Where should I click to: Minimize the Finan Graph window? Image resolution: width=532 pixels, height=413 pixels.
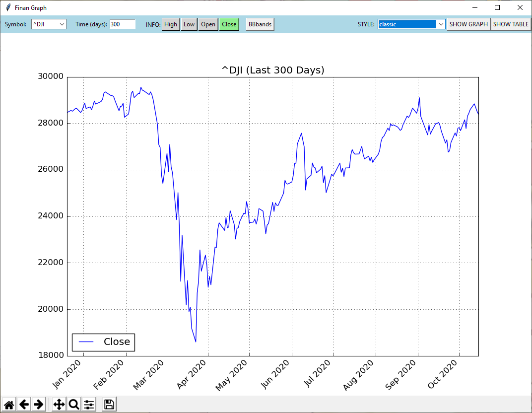point(475,7)
